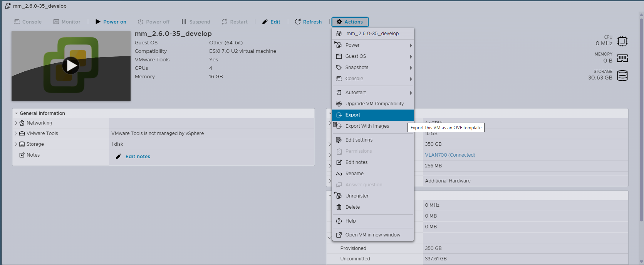Click the Unregister icon
The width and height of the screenshot is (644, 265).
point(338,196)
